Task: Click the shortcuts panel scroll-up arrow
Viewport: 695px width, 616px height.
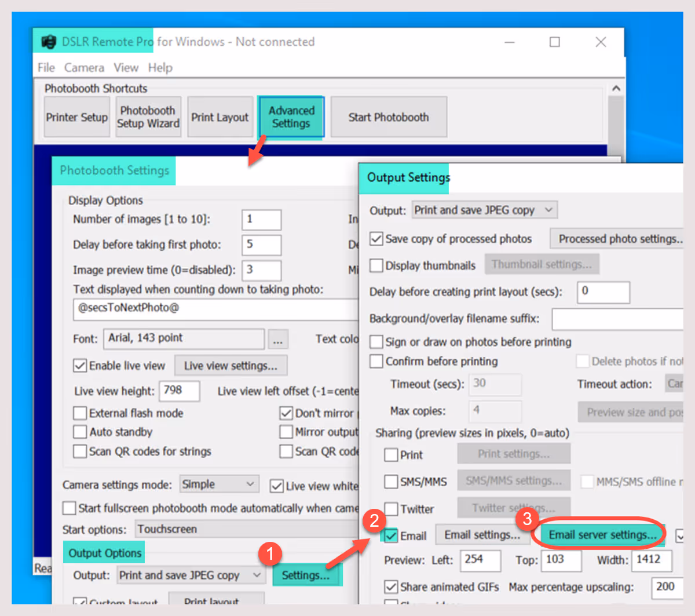Action: click(616, 89)
